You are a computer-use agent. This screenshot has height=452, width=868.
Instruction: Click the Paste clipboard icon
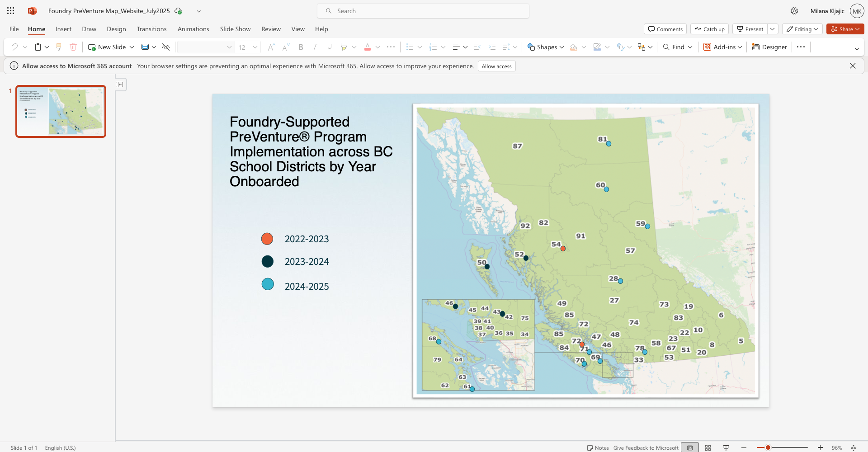[38, 47]
